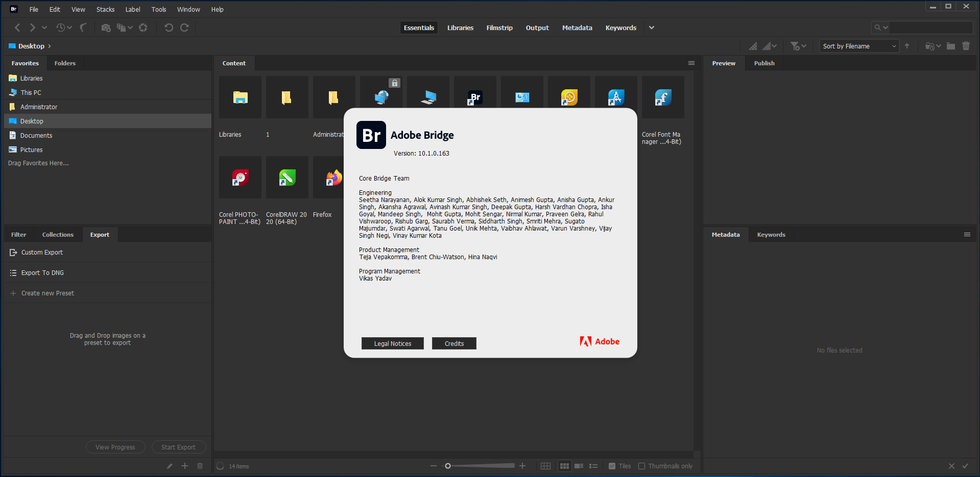Screen dimensions: 980x477
Task: Open the Label menu
Action: click(x=133, y=9)
